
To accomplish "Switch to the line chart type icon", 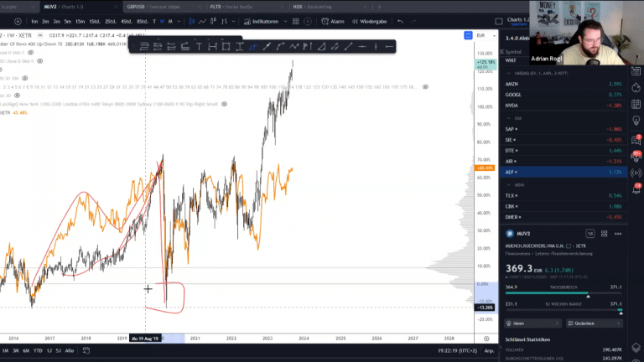I will pos(202,21).
